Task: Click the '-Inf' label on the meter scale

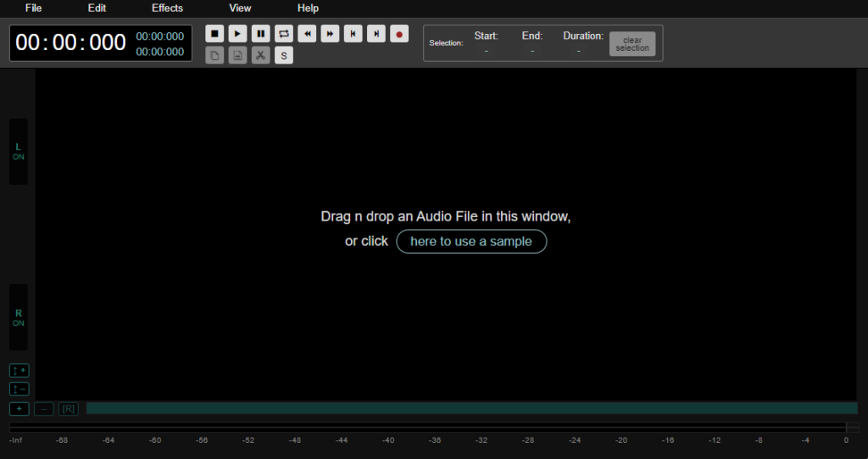Action: coord(15,440)
